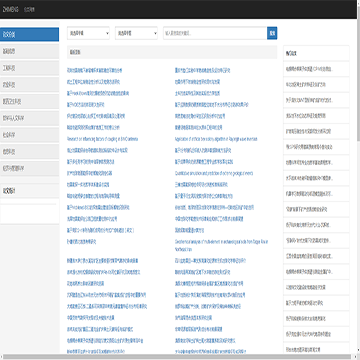Open the two-line English article link in the right column
The image size is (360, 360).
click(x=221, y=245)
